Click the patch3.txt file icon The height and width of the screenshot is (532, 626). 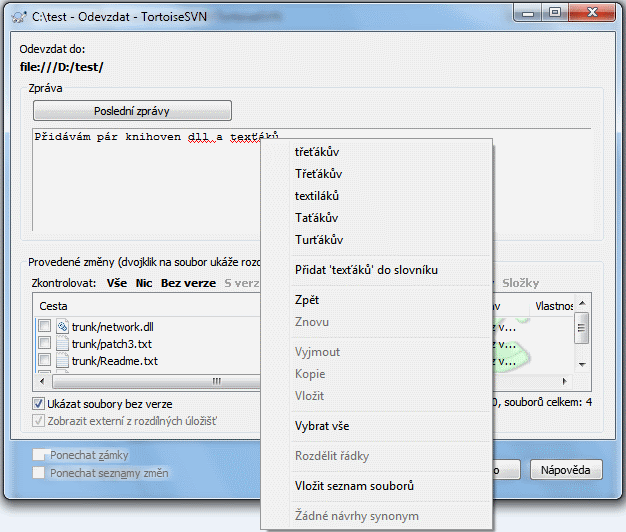coord(62,344)
